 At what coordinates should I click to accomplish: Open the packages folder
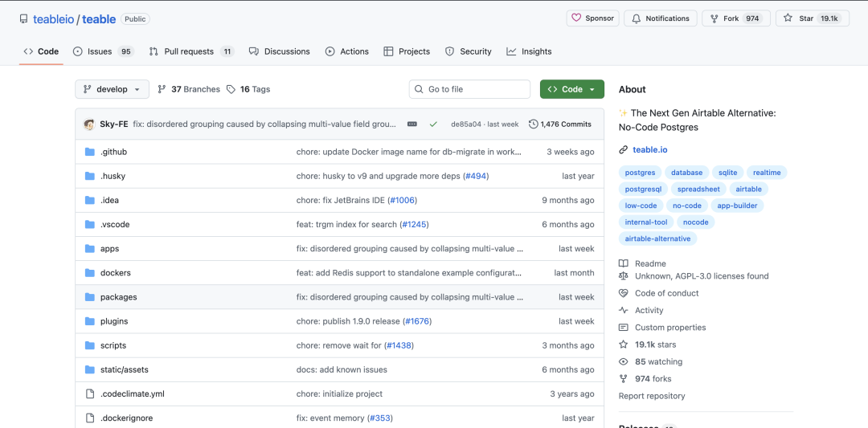pyautogui.click(x=118, y=297)
